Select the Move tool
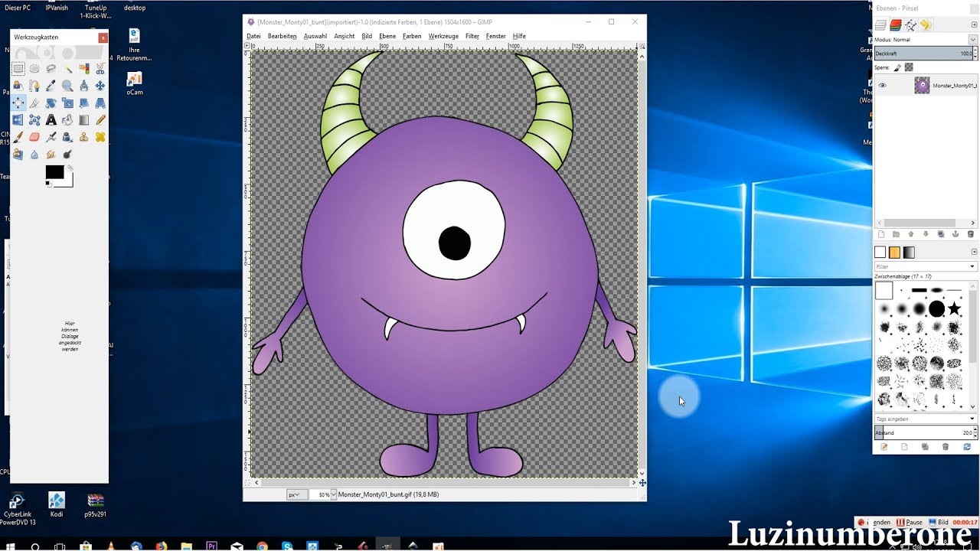Screen dimensions: 980x551 (x=100, y=86)
